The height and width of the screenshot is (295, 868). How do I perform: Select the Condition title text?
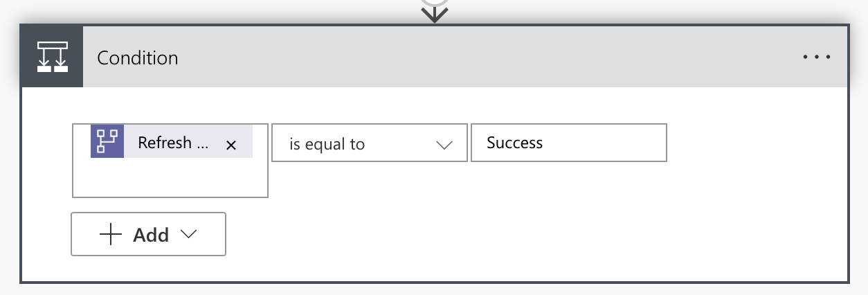point(138,58)
